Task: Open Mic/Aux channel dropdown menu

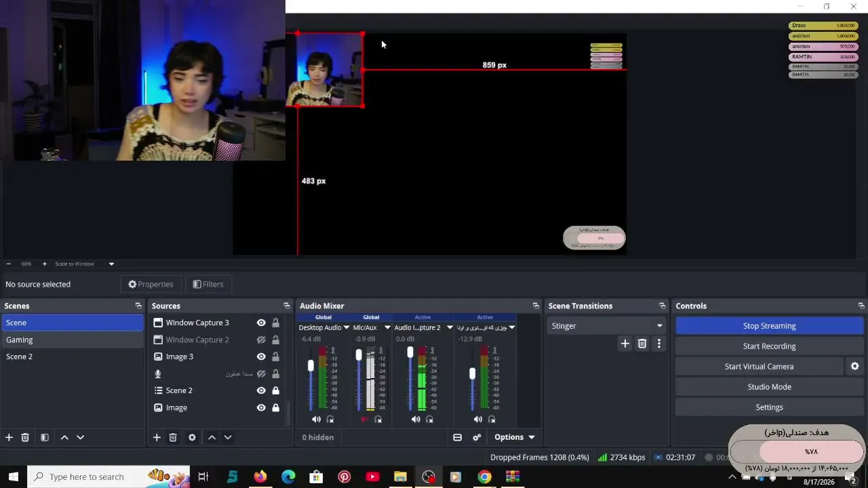Action: pyautogui.click(x=388, y=327)
